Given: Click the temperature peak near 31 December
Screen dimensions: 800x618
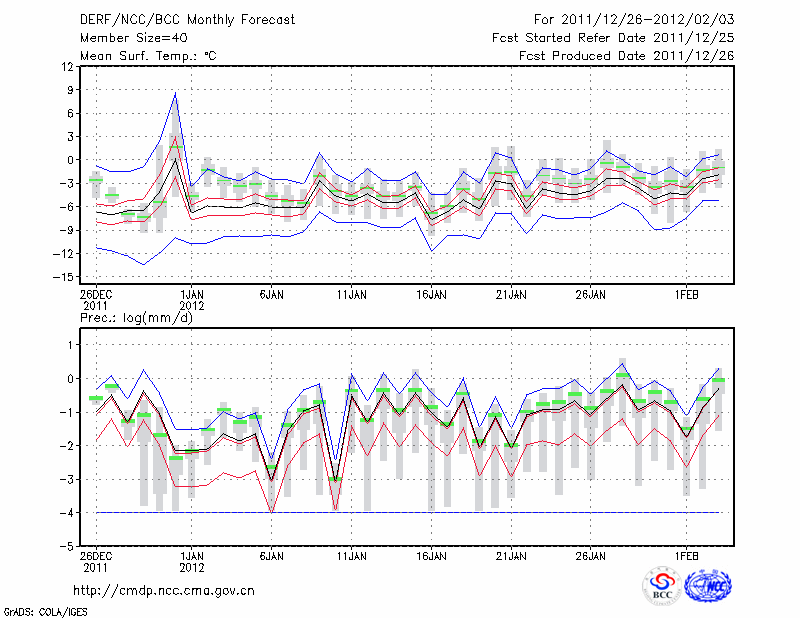Looking at the screenshot, I should (175, 94).
